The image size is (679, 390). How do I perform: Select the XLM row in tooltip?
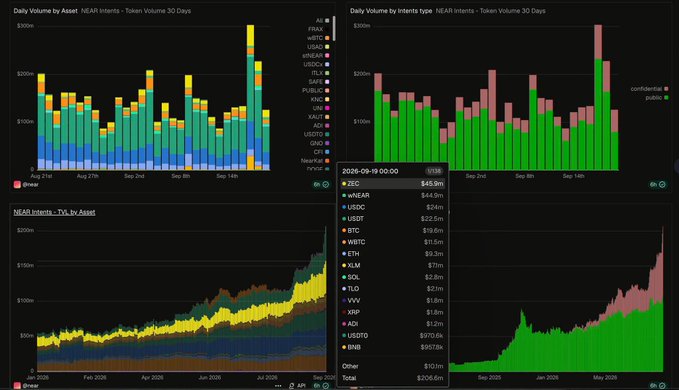coord(393,265)
